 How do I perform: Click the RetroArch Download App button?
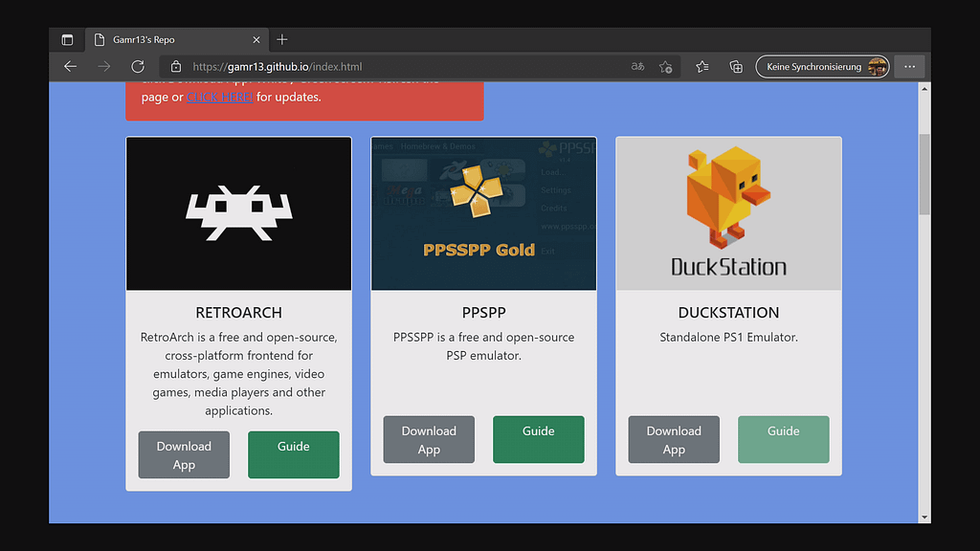click(184, 455)
